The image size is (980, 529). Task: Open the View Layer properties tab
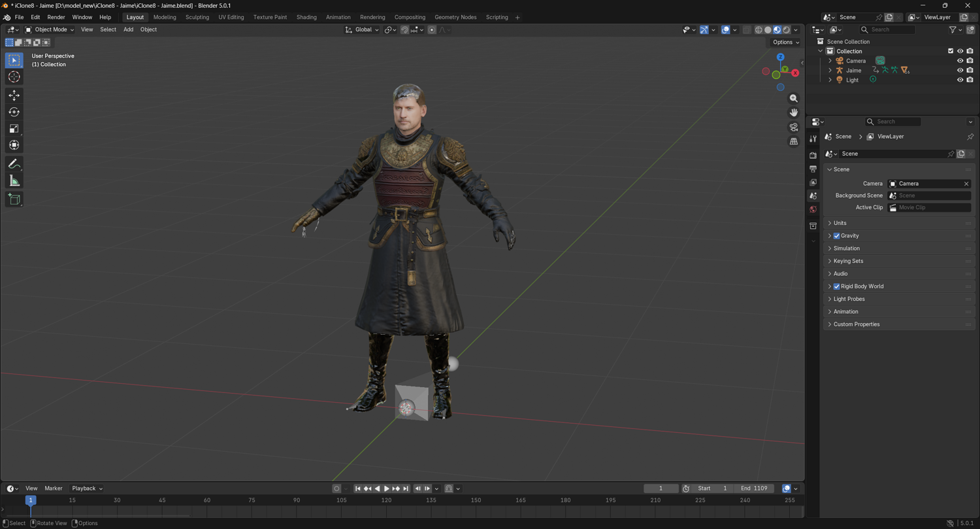[x=813, y=182]
